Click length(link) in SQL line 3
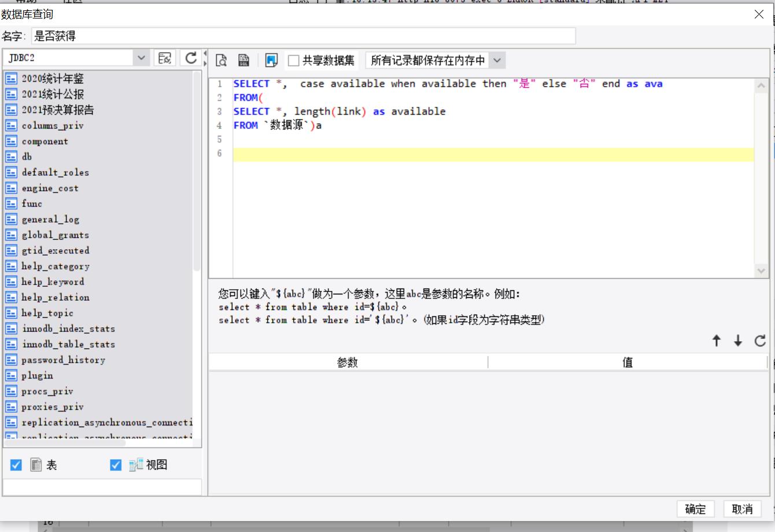This screenshot has height=532, width=775. [330, 112]
